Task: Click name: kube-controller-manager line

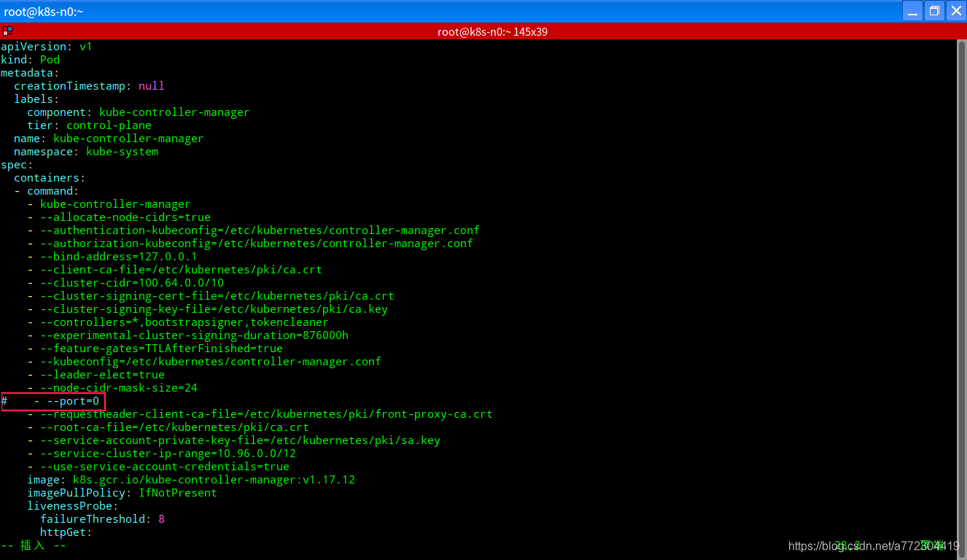Action: tap(109, 138)
